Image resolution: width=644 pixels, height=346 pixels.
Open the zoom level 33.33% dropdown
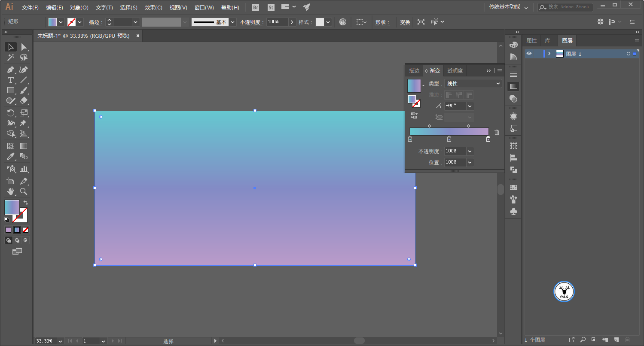(x=60, y=341)
